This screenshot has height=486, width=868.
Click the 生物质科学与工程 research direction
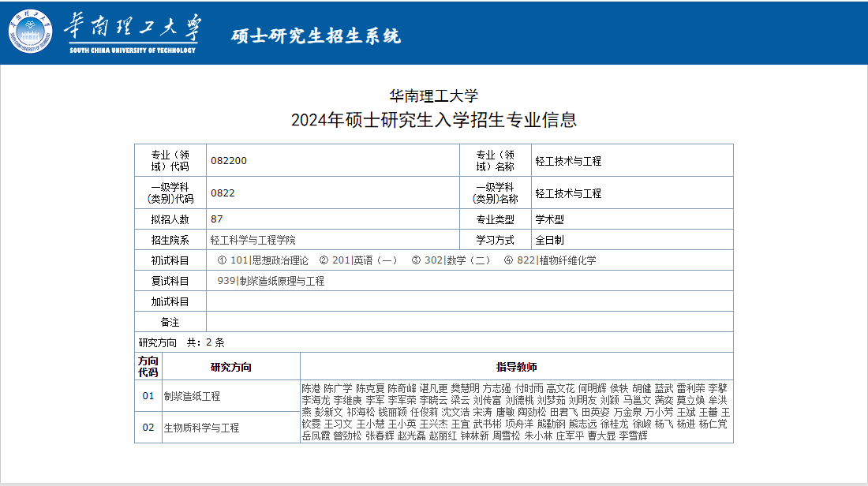pos(201,428)
